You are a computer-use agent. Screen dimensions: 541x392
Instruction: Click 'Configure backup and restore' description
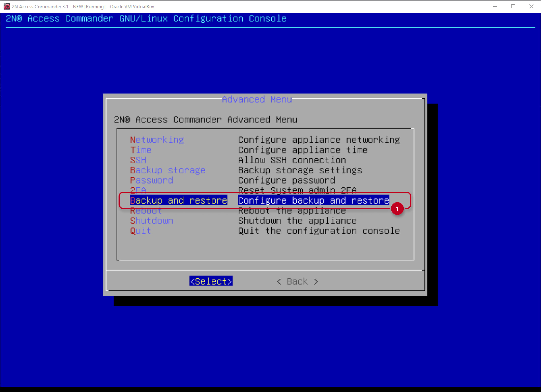click(x=314, y=201)
